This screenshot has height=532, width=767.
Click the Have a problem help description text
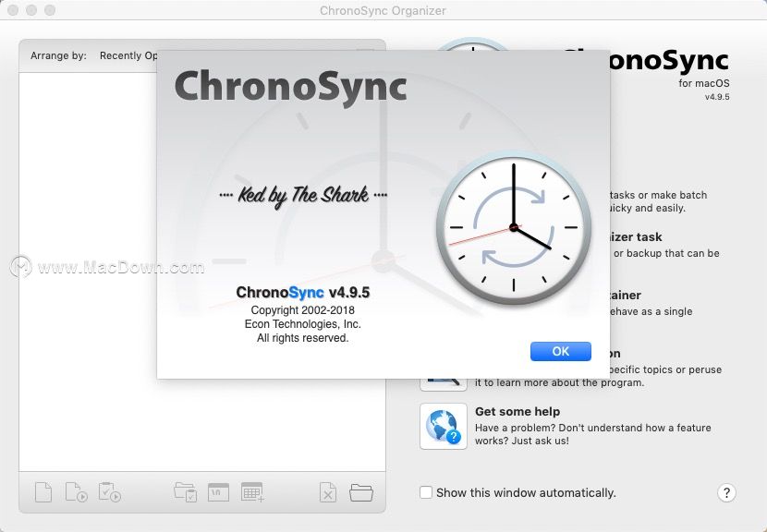[x=593, y=434]
